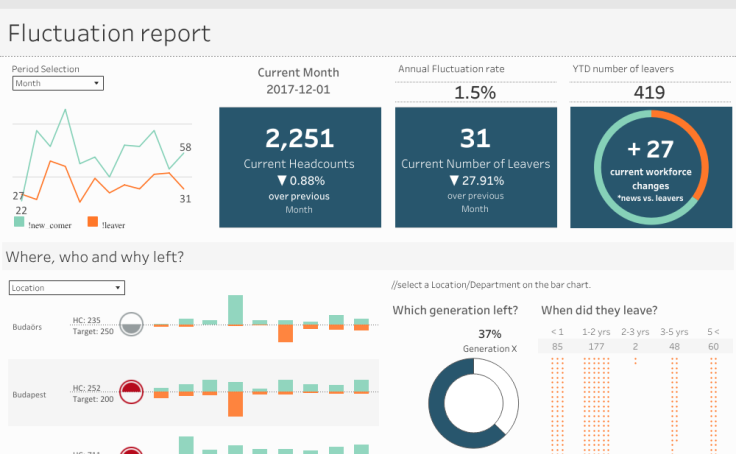The height and width of the screenshot is (454, 736).
Task: Click the red Budapest headcount gauge icon
Action: click(131, 392)
